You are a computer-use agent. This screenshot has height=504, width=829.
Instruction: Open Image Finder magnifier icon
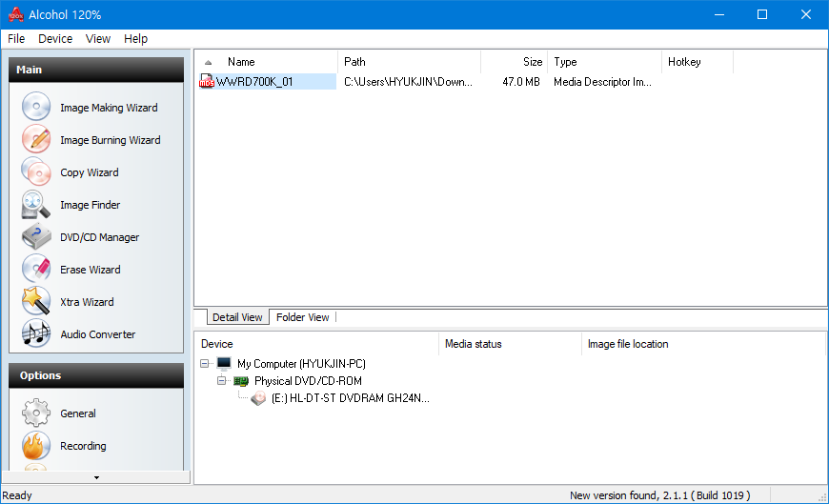(x=36, y=204)
